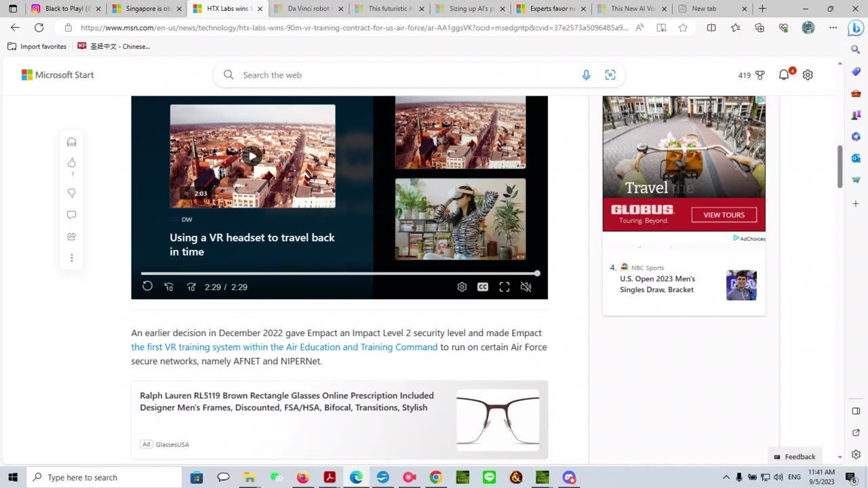Reload the page with Refresh icon
The width and height of the screenshot is (868, 488).
pos(39,28)
